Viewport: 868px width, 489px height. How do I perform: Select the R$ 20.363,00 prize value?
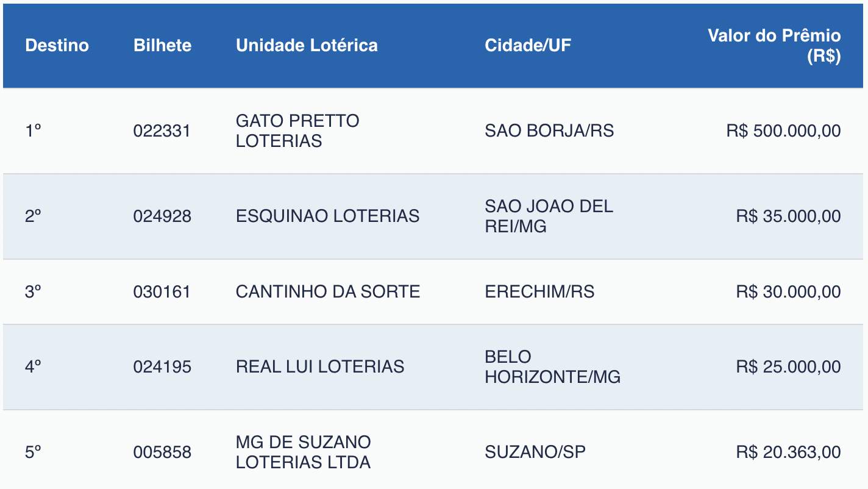point(788,452)
